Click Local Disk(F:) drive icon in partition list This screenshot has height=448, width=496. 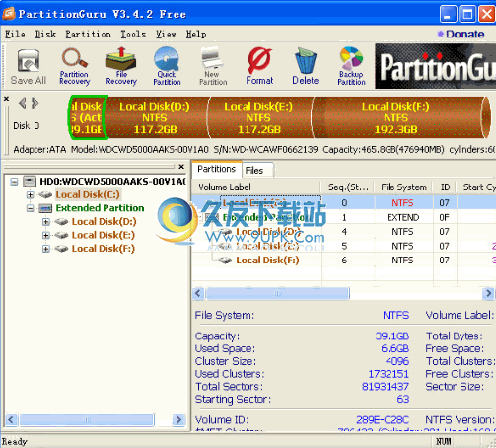(x=225, y=261)
